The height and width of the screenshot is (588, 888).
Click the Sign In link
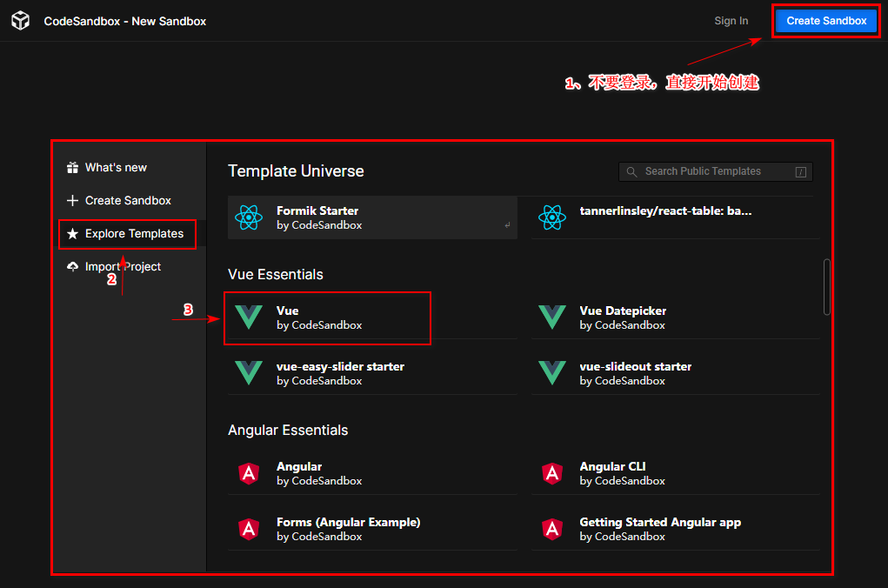click(731, 21)
